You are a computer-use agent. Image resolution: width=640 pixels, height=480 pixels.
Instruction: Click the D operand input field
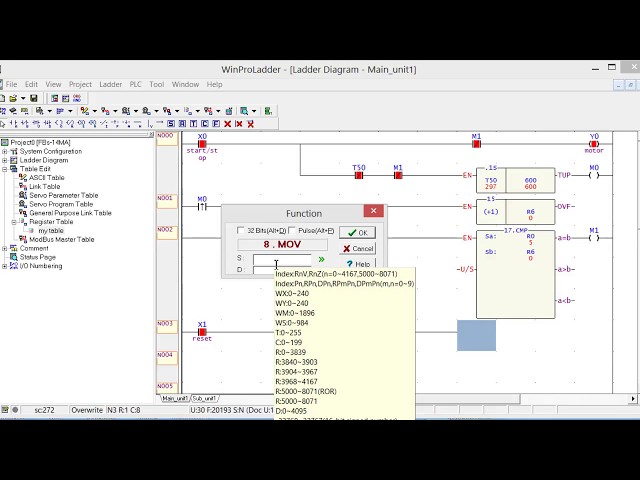tap(264, 270)
